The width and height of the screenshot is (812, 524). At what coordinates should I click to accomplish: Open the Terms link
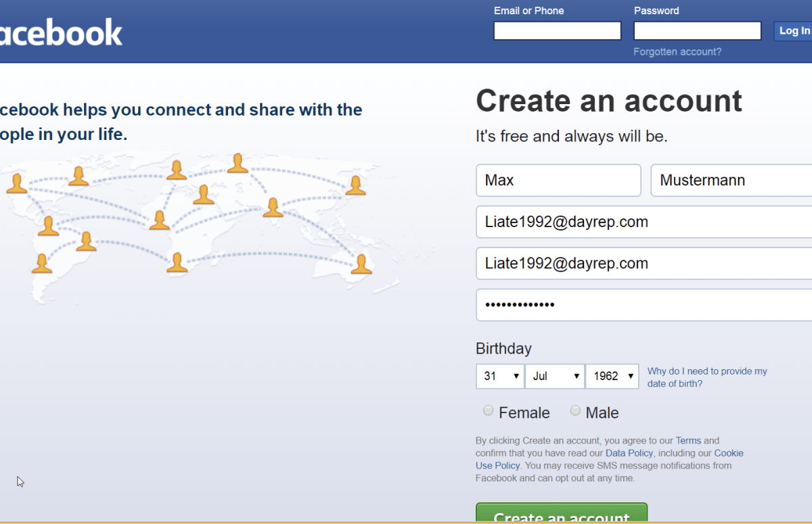point(688,441)
